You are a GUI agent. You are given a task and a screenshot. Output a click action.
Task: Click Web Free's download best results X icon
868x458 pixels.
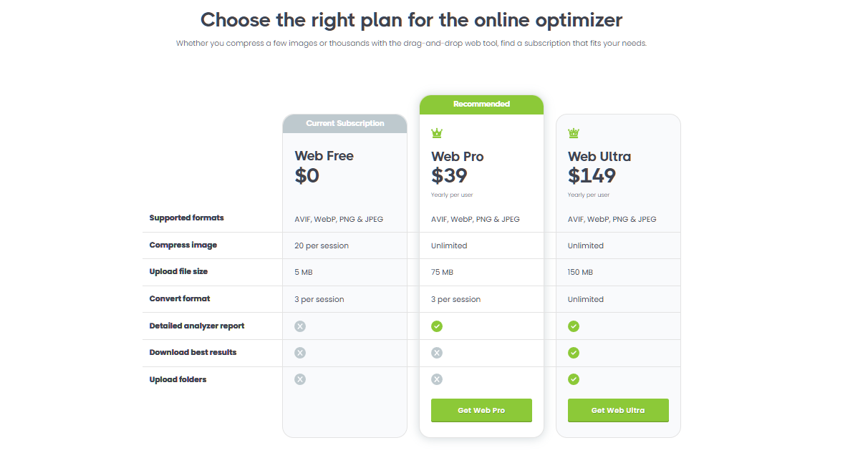(x=300, y=353)
